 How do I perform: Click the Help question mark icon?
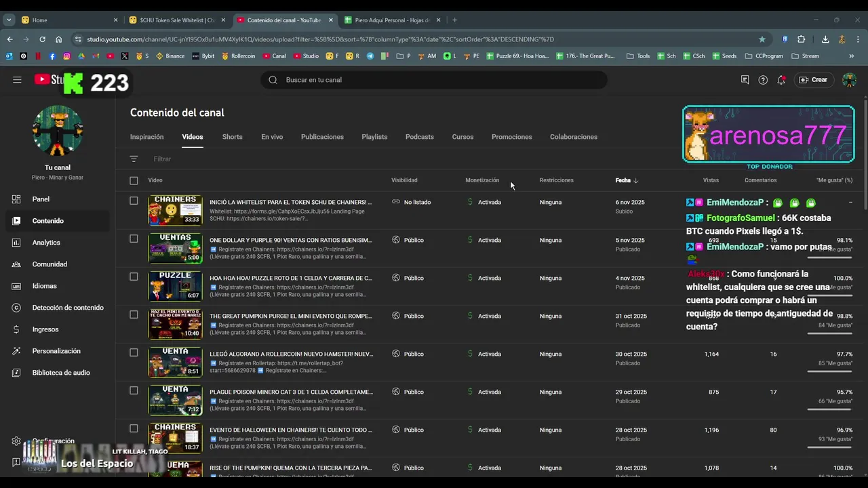(763, 80)
